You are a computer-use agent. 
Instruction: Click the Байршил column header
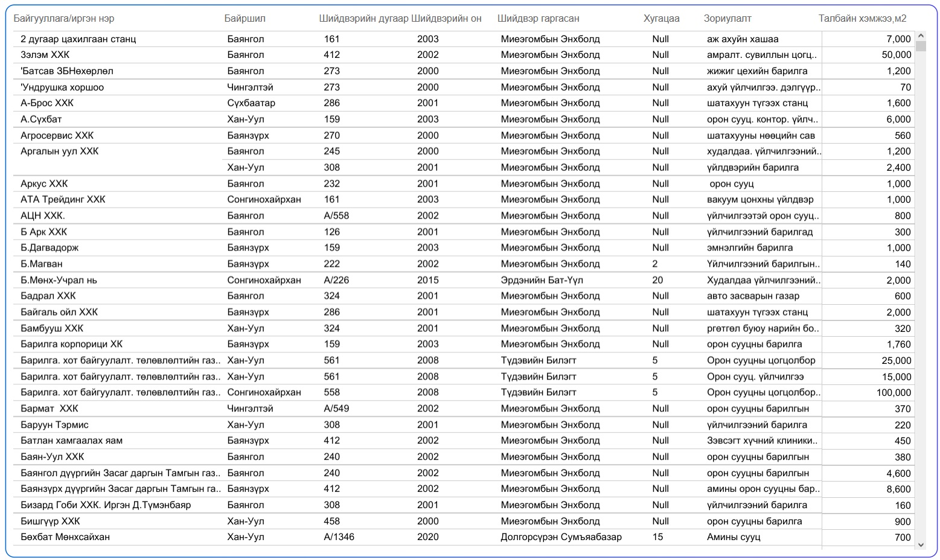[x=245, y=19]
